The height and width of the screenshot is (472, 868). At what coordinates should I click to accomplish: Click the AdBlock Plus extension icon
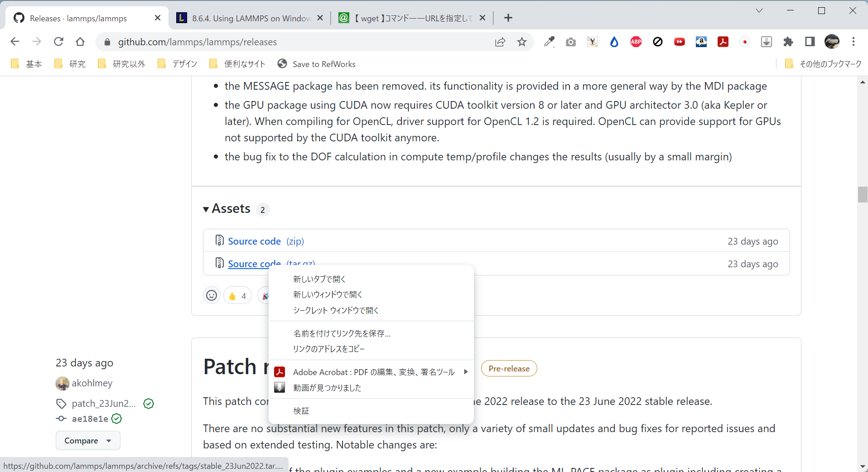tap(636, 42)
